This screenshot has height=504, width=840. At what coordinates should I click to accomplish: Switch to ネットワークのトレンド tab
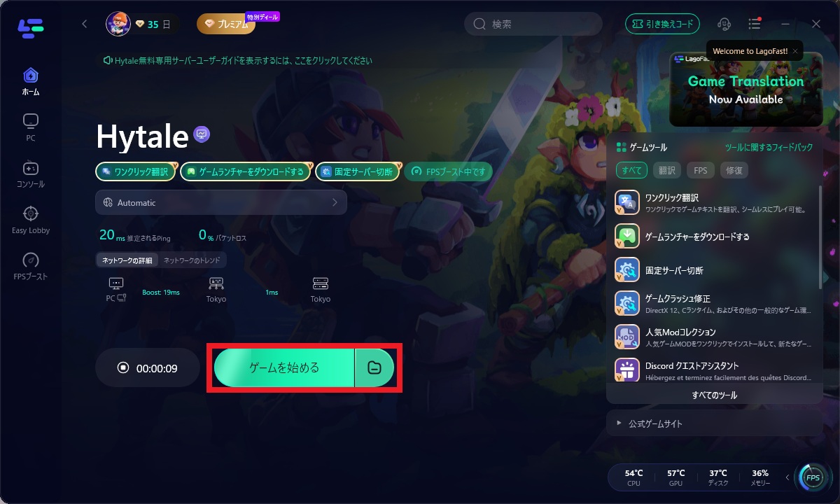191,260
